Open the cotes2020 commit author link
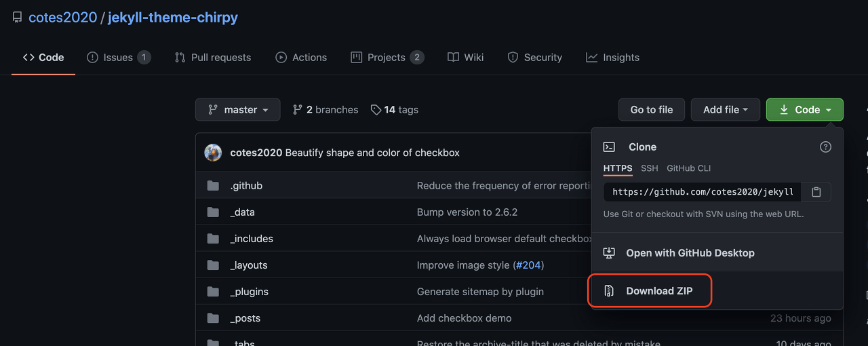Viewport: 868px width, 346px height. point(256,153)
